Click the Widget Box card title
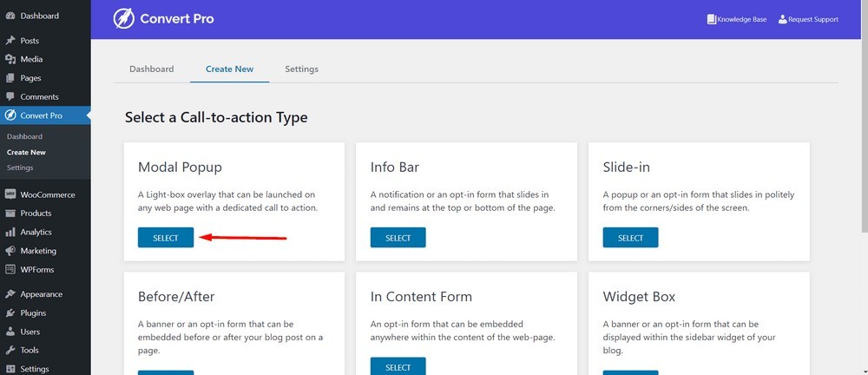This screenshot has height=375, width=868. [640, 297]
